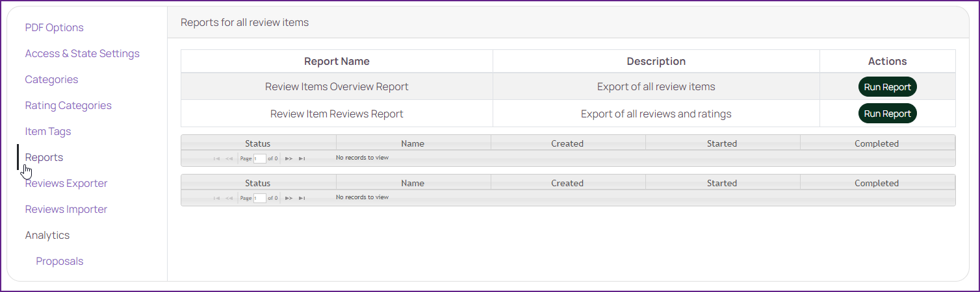Open Proposals under Analytics
980x292 pixels.
click(x=60, y=261)
